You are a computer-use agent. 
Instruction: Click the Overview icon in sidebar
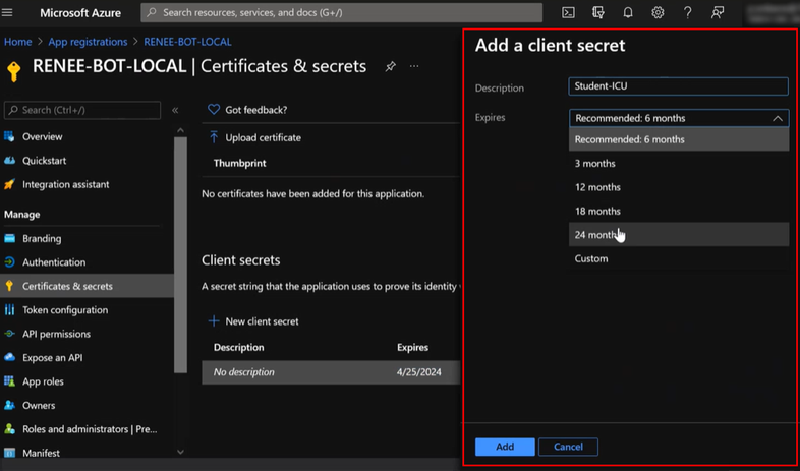9,136
